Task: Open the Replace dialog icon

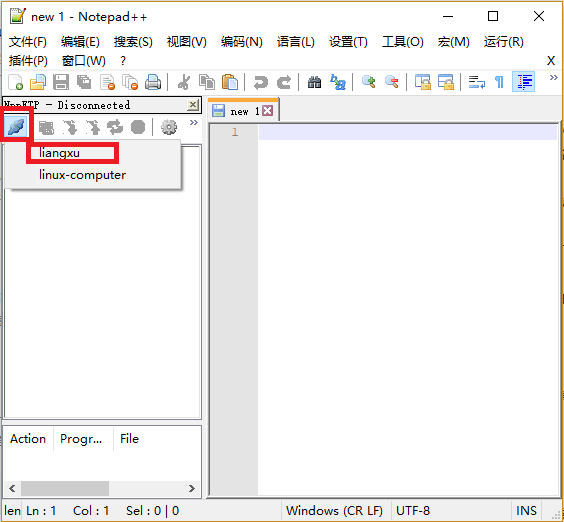Action: coord(338,82)
